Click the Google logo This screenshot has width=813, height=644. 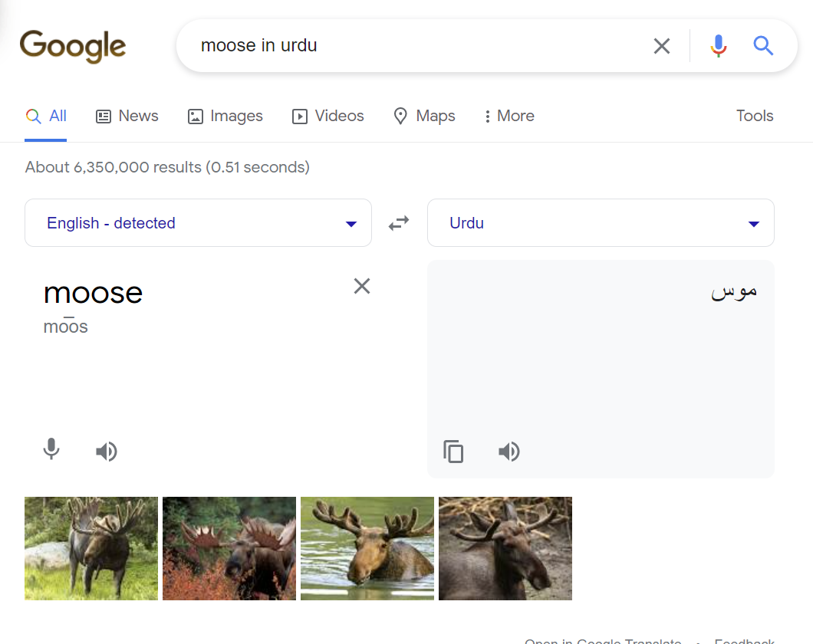[73, 46]
